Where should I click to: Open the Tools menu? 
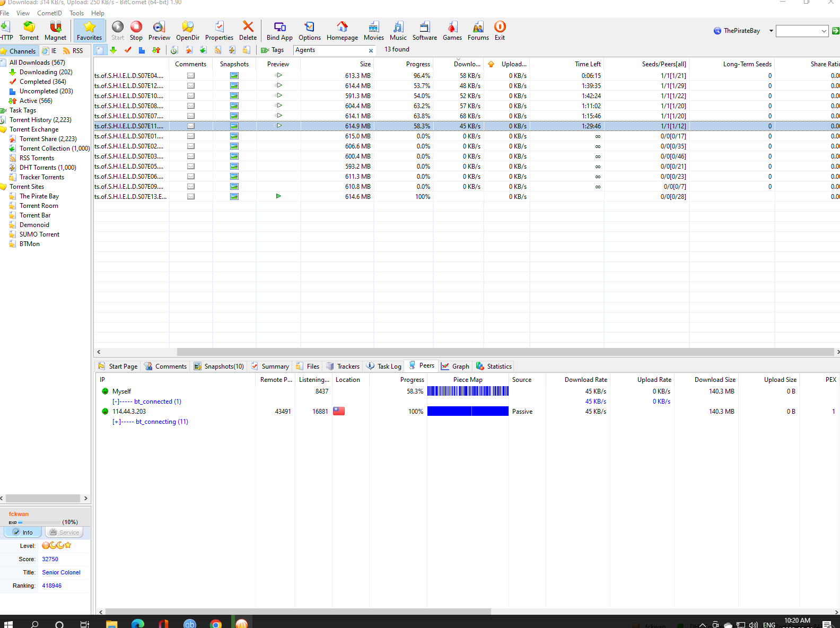point(76,13)
